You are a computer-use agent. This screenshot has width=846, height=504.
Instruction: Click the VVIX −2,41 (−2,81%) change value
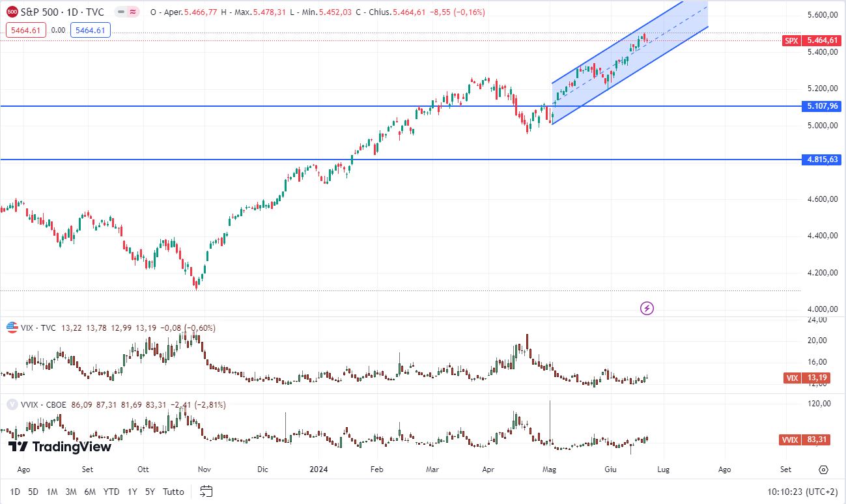pos(198,404)
